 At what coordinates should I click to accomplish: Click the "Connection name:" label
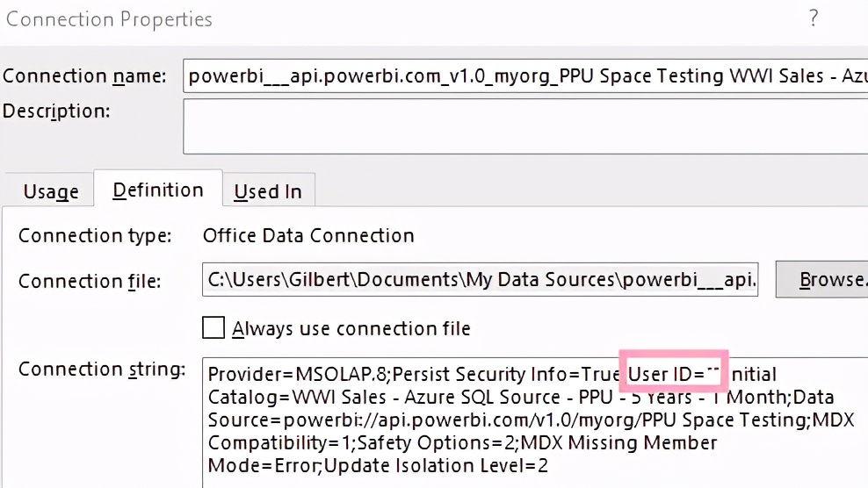(84, 76)
